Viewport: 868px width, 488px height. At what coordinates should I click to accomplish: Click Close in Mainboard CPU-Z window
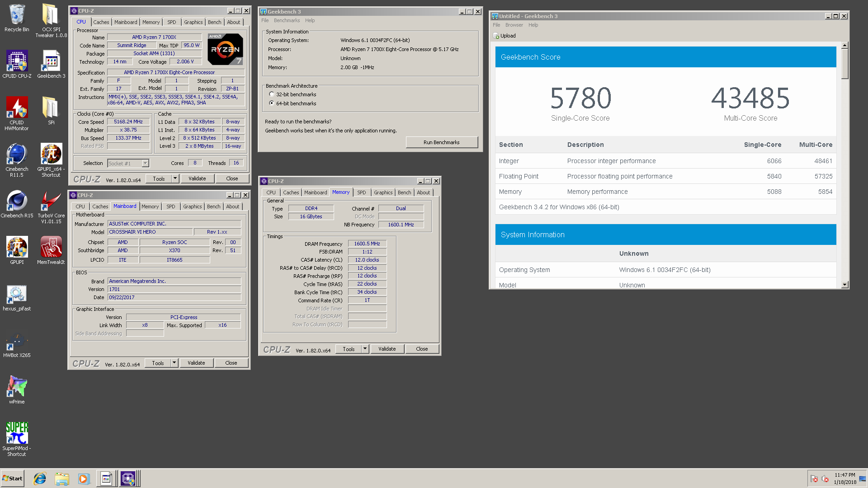pyautogui.click(x=231, y=363)
